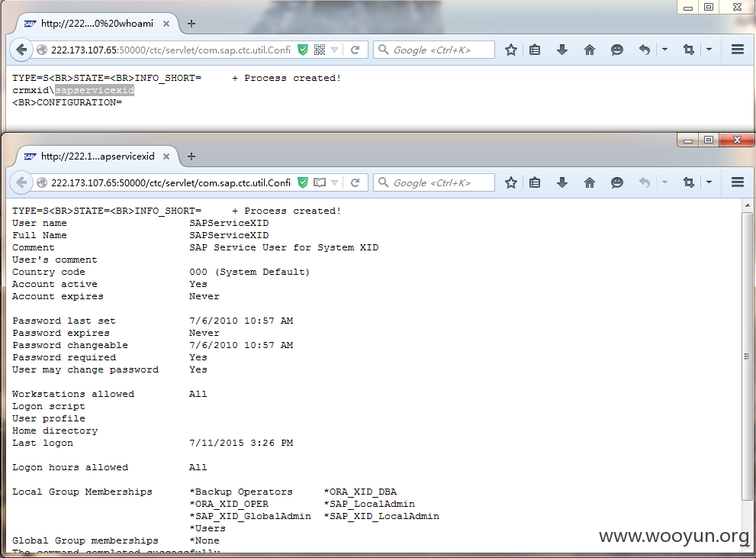
Task: Click globe site identity icon in lower window
Action: click(x=42, y=182)
